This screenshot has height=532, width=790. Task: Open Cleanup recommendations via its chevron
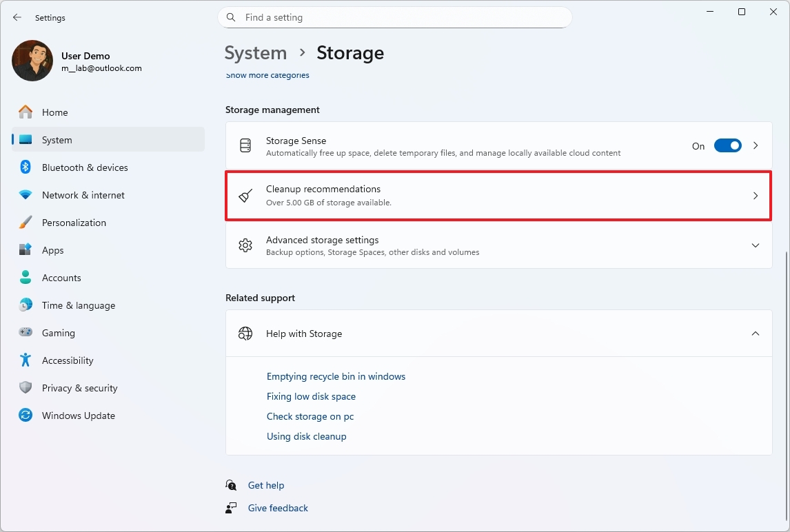click(756, 196)
